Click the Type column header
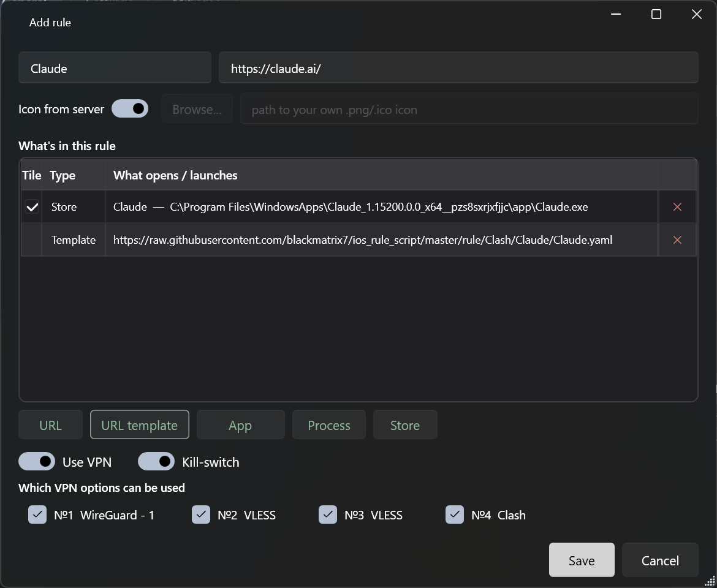This screenshot has height=588, width=717. (x=74, y=175)
